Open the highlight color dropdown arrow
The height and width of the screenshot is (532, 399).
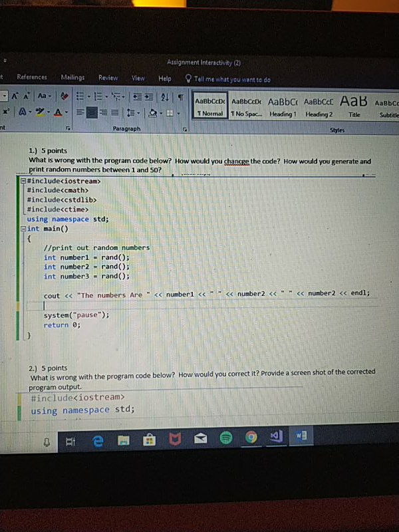pos(49,112)
